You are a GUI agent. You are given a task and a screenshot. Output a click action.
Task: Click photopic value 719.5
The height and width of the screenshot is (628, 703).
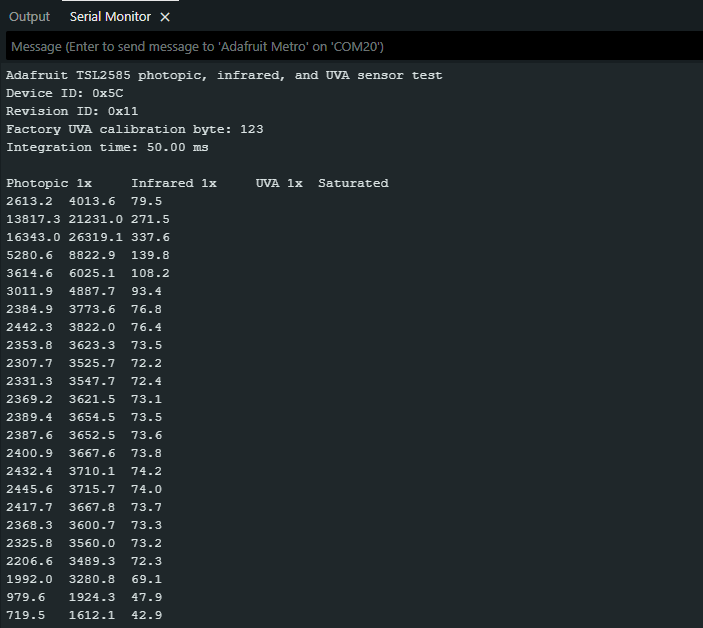click(26, 615)
